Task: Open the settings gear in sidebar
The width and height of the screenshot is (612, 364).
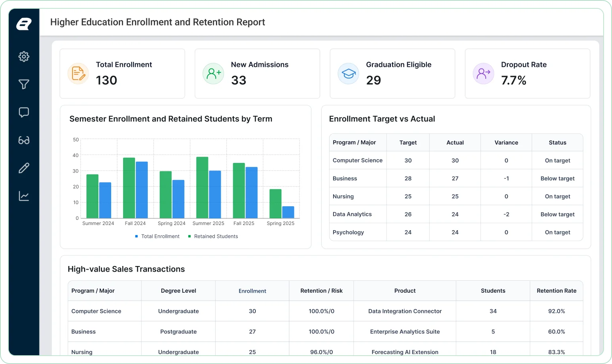Action: click(x=24, y=57)
